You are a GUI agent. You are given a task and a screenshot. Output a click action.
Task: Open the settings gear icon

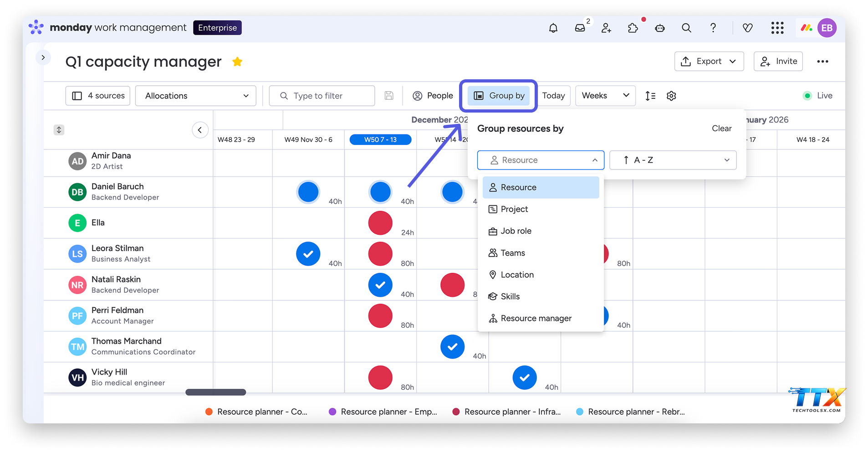[x=671, y=96]
